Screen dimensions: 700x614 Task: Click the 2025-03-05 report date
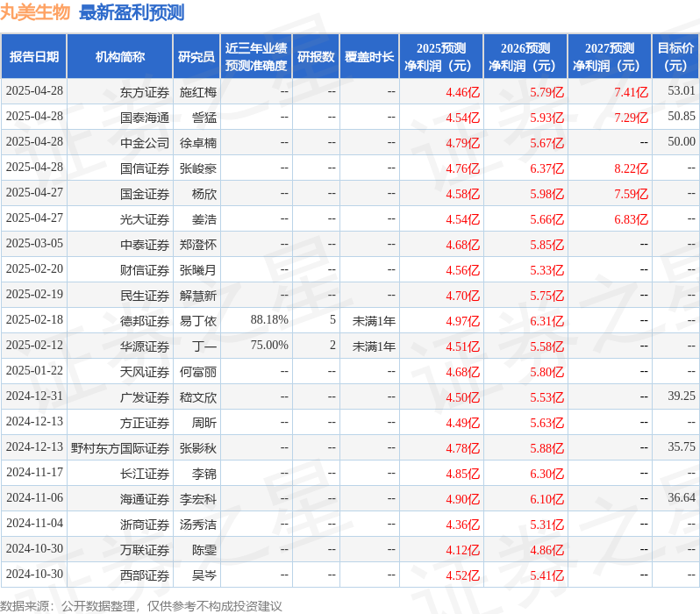(34, 243)
